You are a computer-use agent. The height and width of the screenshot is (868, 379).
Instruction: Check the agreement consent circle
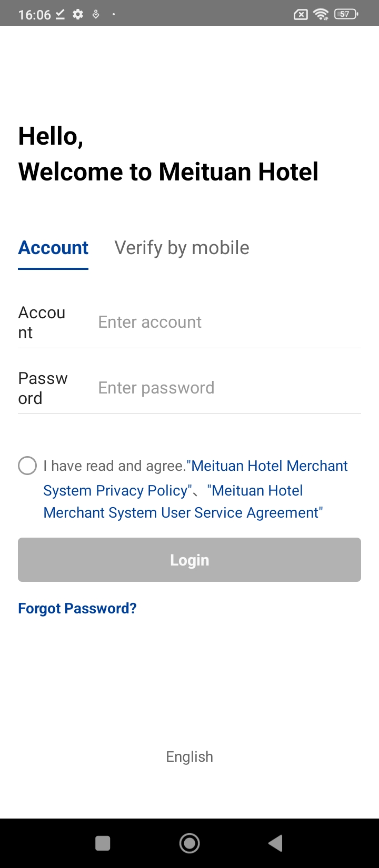pyautogui.click(x=27, y=466)
